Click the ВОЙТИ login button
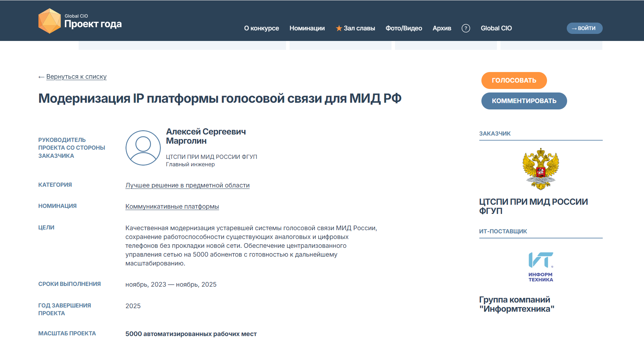This screenshot has width=644, height=347. coord(584,28)
